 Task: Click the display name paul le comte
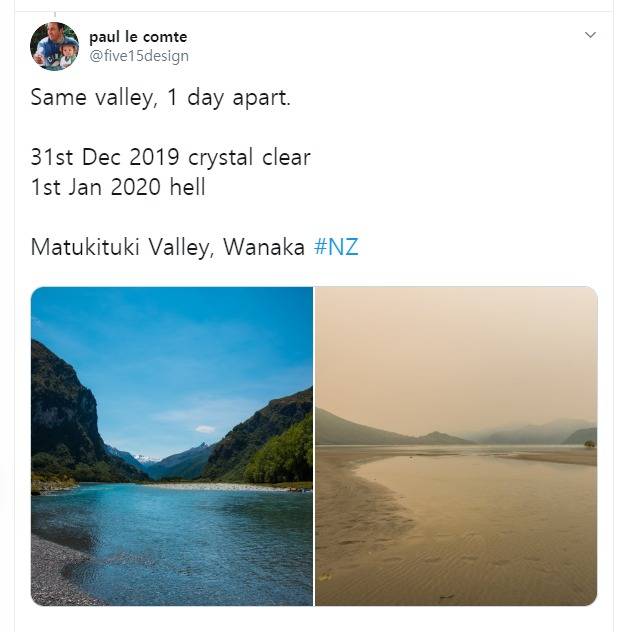[138, 37]
